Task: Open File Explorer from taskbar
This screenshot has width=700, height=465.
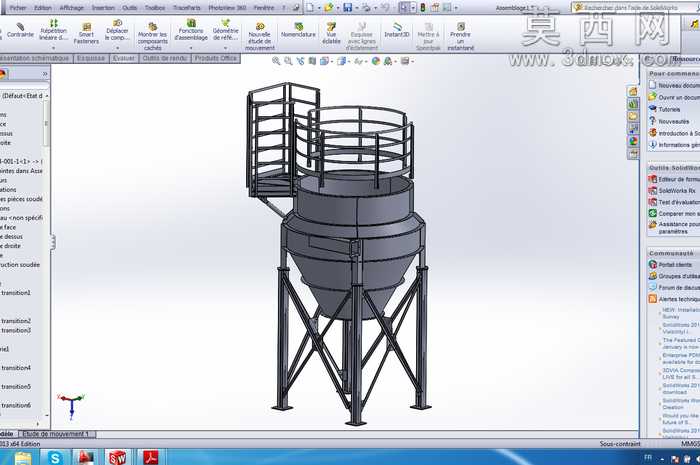Action: tap(22, 457)
